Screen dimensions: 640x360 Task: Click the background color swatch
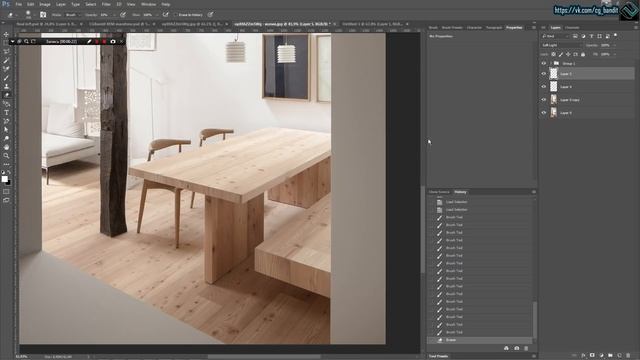(9, 182)
